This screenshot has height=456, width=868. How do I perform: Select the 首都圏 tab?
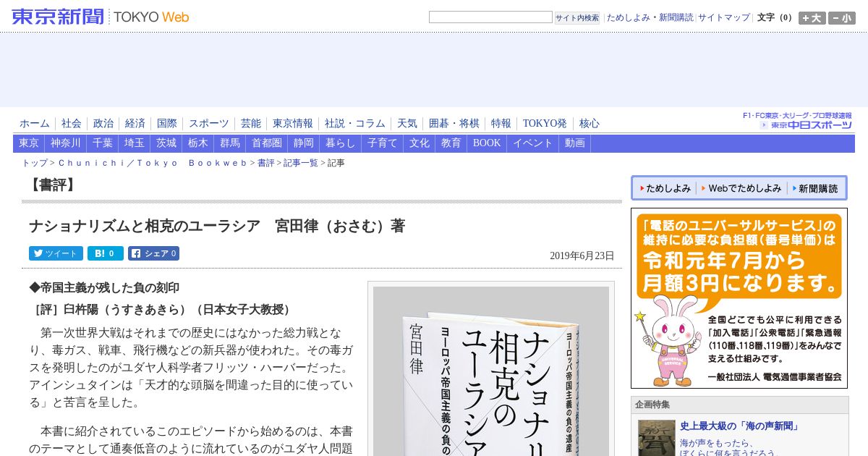pyautogui.click(x=267, y=143)
